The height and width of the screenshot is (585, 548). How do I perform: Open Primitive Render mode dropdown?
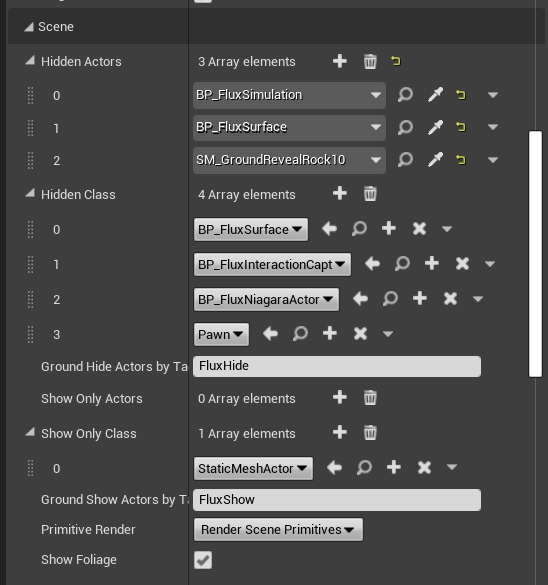pos(278,530)
